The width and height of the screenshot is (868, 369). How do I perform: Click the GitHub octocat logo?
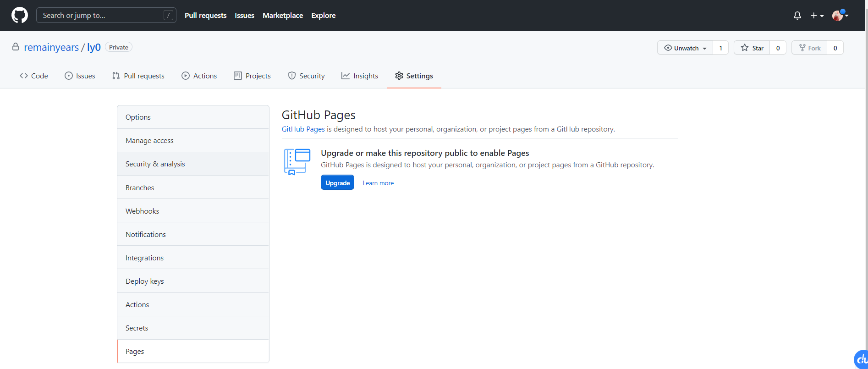20,15
